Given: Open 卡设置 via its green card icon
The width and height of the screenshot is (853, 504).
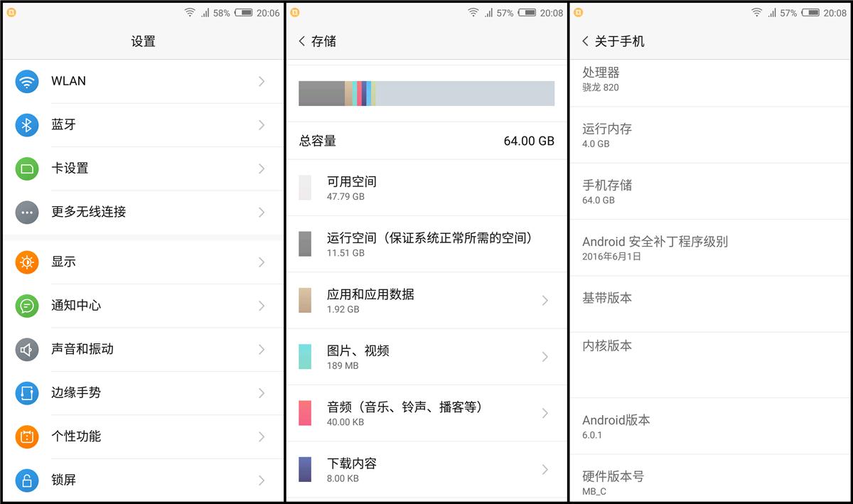Looking at the screenshot, I should [27, 168].
